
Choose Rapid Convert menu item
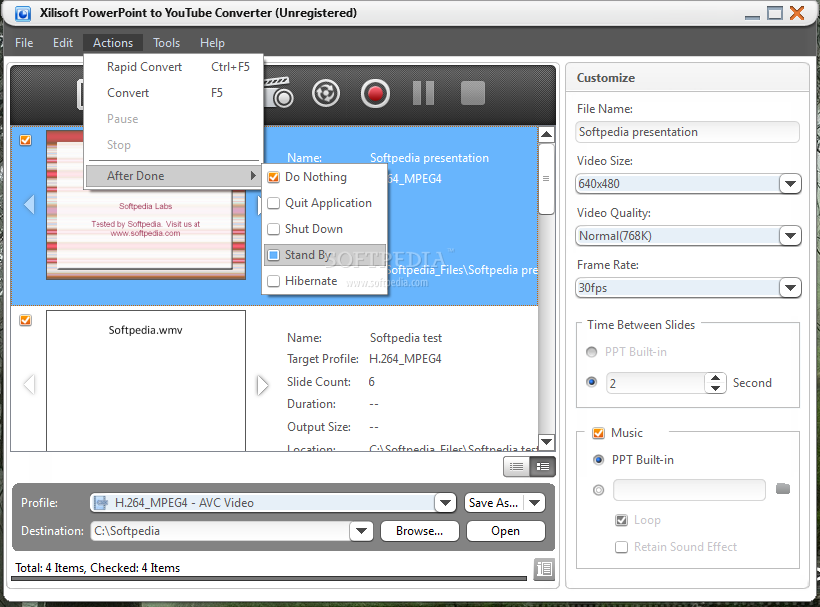(173, 67)
